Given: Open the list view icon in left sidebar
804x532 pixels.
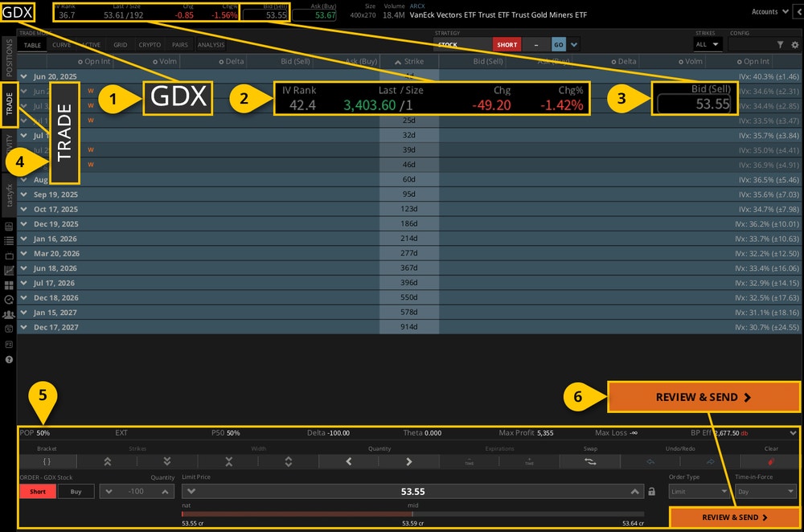Looking at the screenshot, I should point(9,240).
